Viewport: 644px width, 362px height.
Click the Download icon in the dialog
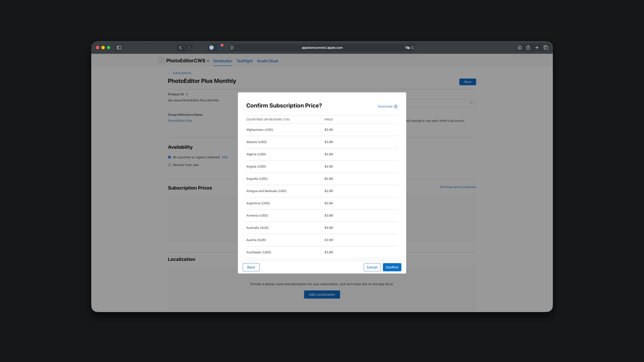pyautogui.click(x=395, y=106)
